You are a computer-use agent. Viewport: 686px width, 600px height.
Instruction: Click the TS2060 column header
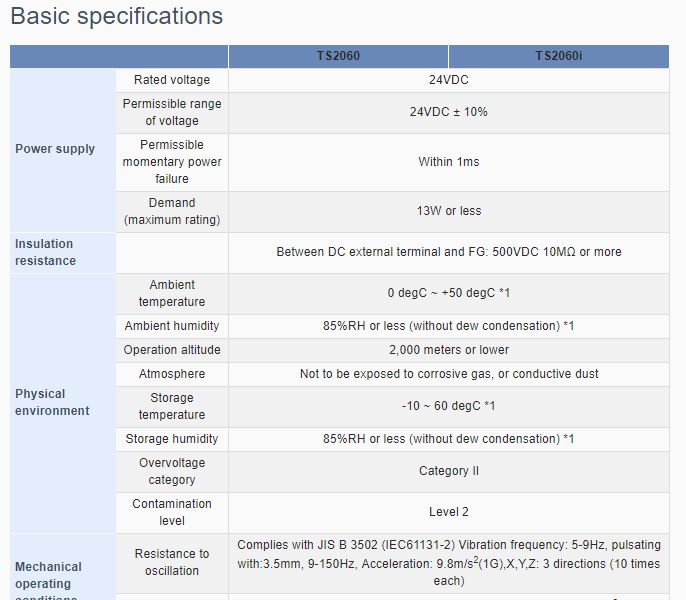point(338,56)
